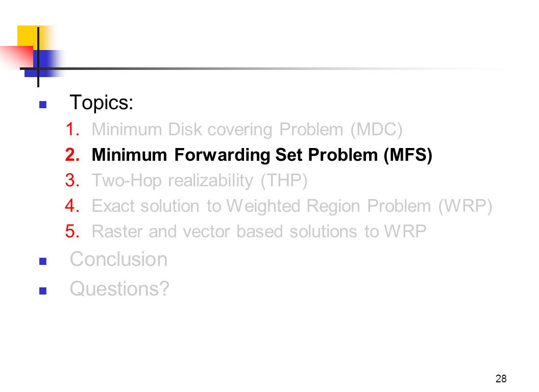Click the red number 2. list marker
Image resolution: width=539 pixels, height=392 pixels.
click(72, 155)
